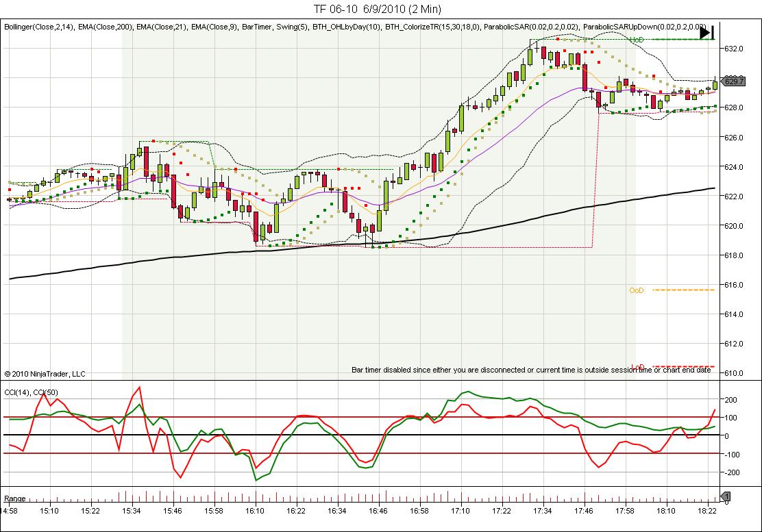
Task: Jump to latest bar with scroll-to-end arrow icon
Action: tap(707, 33)
